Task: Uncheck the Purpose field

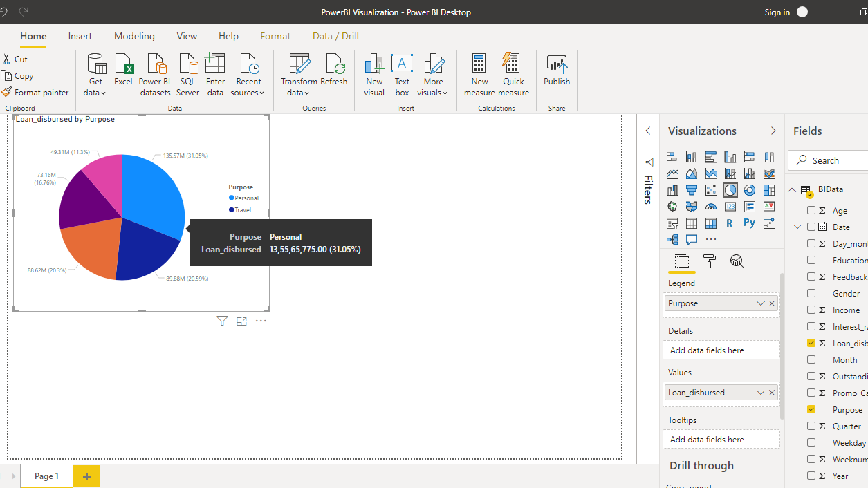Action: (x=811, y=409)
